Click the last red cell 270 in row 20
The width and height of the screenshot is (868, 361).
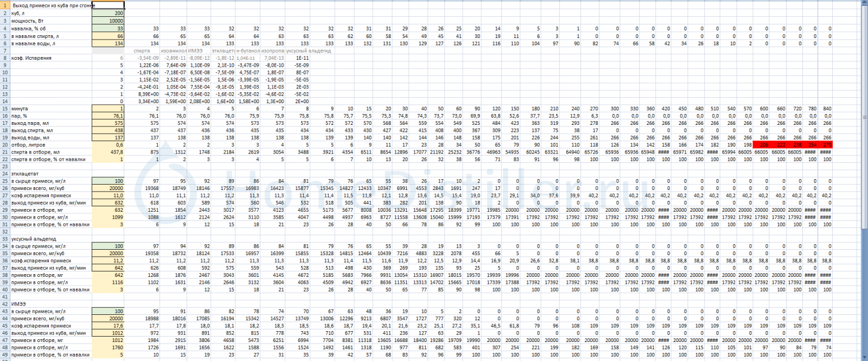pyautogui.click(x=826, y=145)
